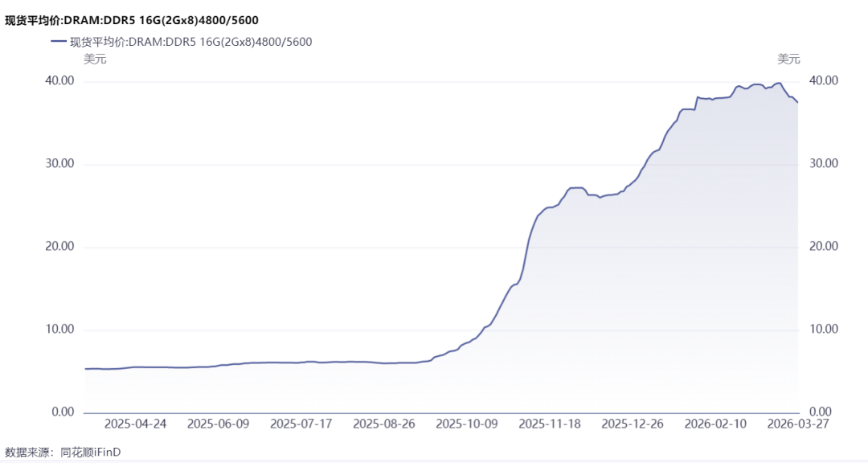Click the 2026-02-10 date label
Screen dimensions: 868x463
coord(715,424)
